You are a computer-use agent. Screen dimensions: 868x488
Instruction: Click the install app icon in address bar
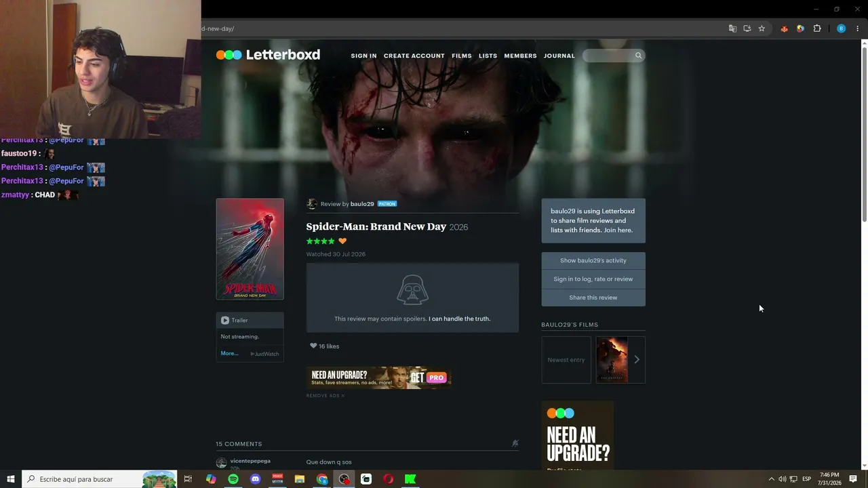(747, 28)
